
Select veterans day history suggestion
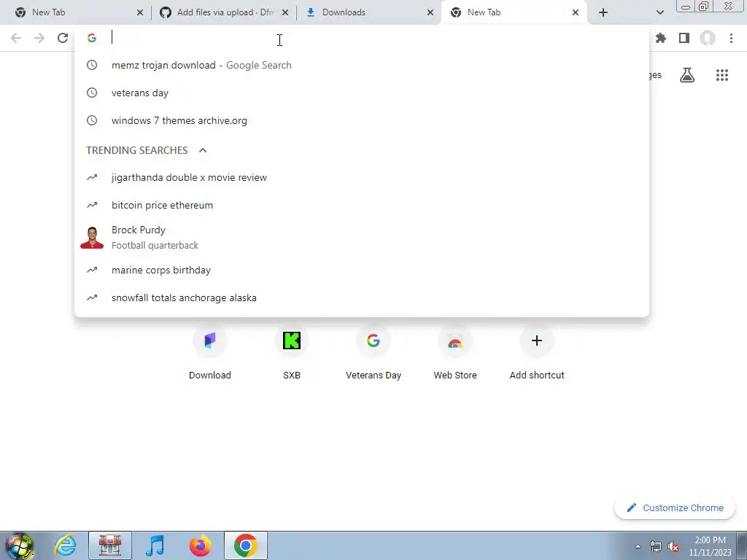pos(362,93)
